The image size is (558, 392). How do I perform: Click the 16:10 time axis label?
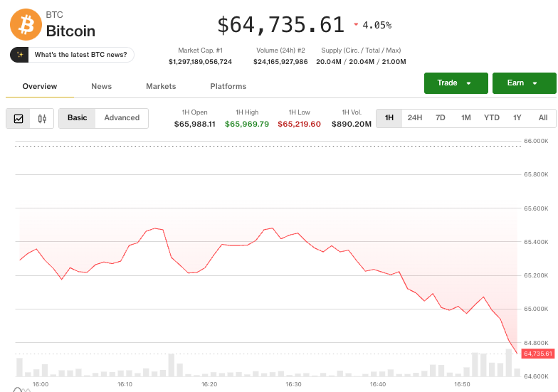pos(125,384)
